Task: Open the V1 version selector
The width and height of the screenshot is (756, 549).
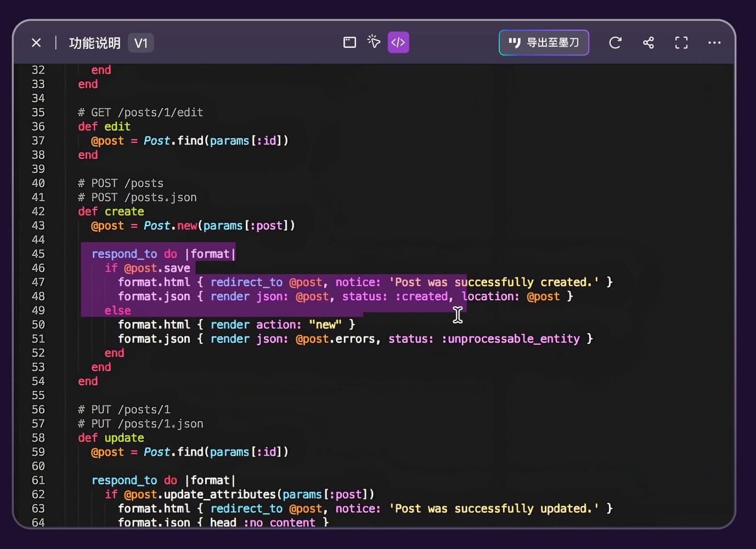Action: coord(141,43)
